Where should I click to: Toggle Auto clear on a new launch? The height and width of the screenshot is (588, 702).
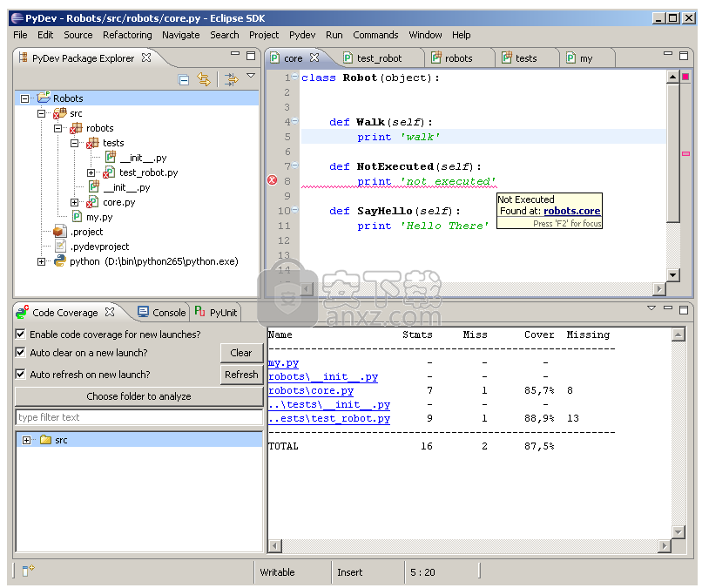point(20,352)
